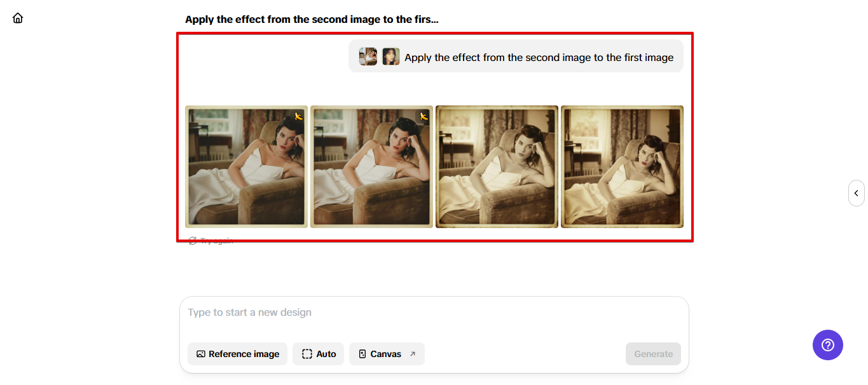Open the Auto aspect ratio selector

(x=318, y=354)
